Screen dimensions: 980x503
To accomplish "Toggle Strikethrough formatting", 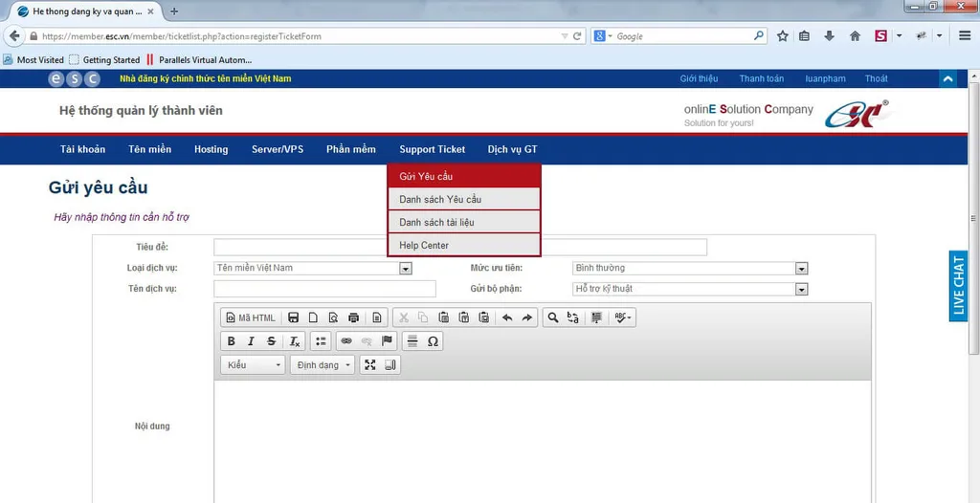I will point(271,341).
